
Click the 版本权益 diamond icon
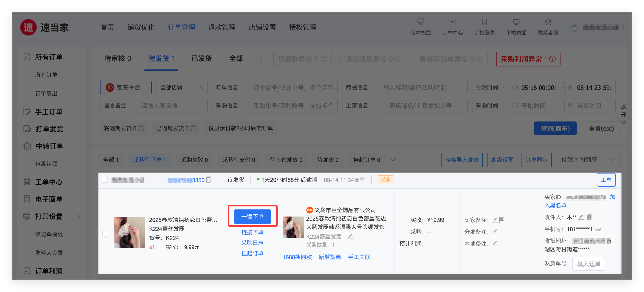(x=421, y=22)
